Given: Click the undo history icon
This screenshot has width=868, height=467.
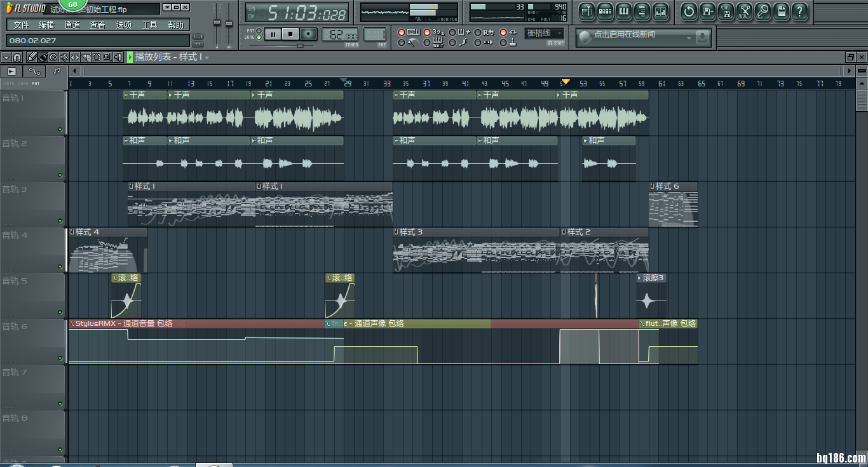Looking at the screenshot, I should [x=689, y=11].
